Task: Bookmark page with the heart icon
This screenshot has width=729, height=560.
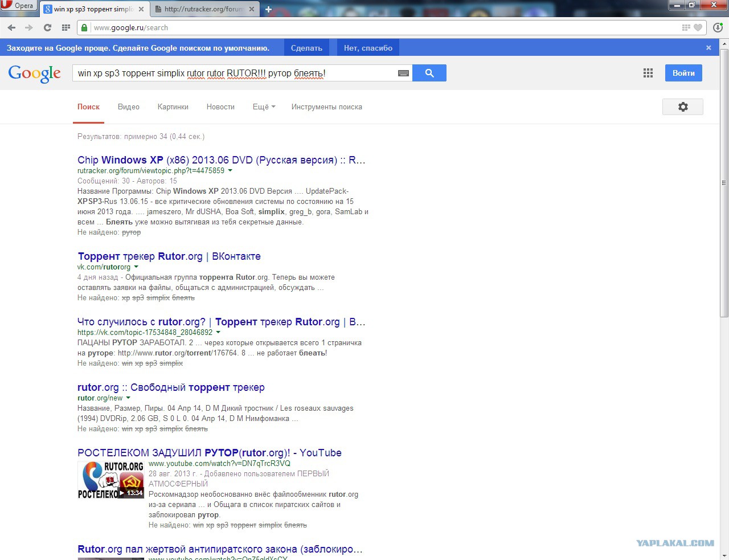Action: (x=698, y=27)
